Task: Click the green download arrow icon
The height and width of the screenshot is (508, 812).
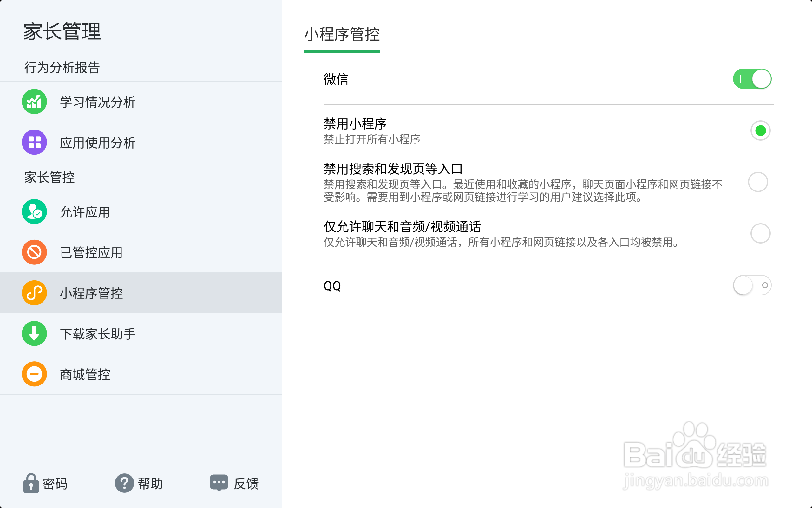Action: [34, 334]
